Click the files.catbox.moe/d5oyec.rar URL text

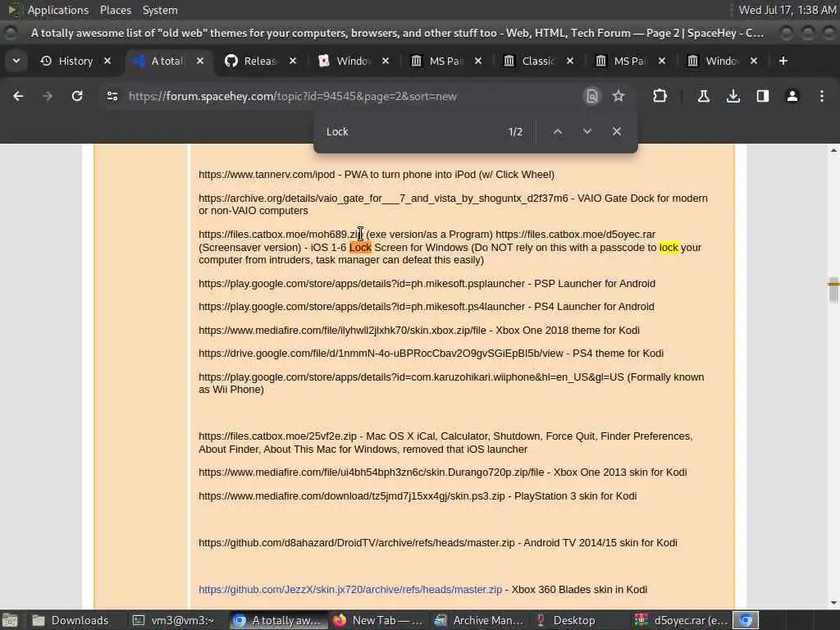[575, 234]
